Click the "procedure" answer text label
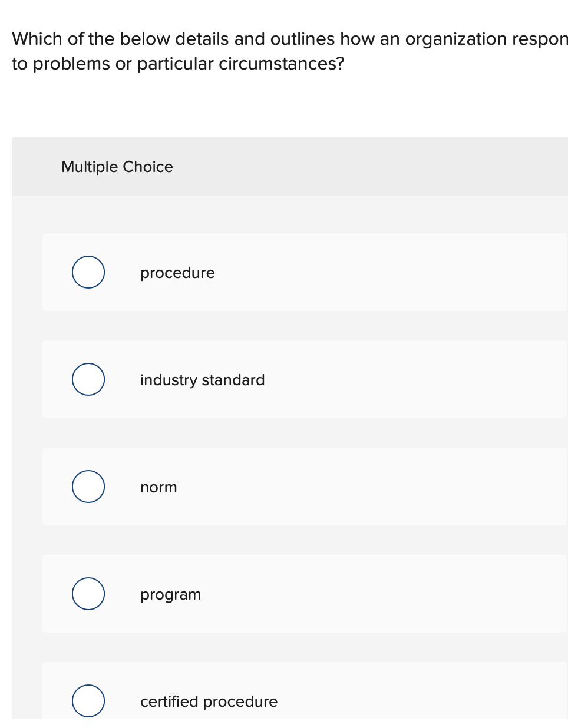Viewport: 568px width, 728px height. coord(177,273)
